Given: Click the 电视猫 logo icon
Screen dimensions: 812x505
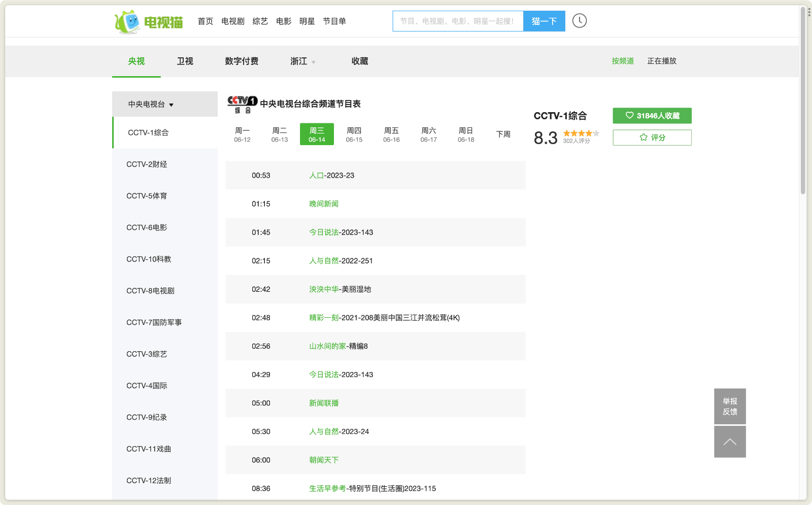Looking at the screenshot, I should [x=128, y=21].
